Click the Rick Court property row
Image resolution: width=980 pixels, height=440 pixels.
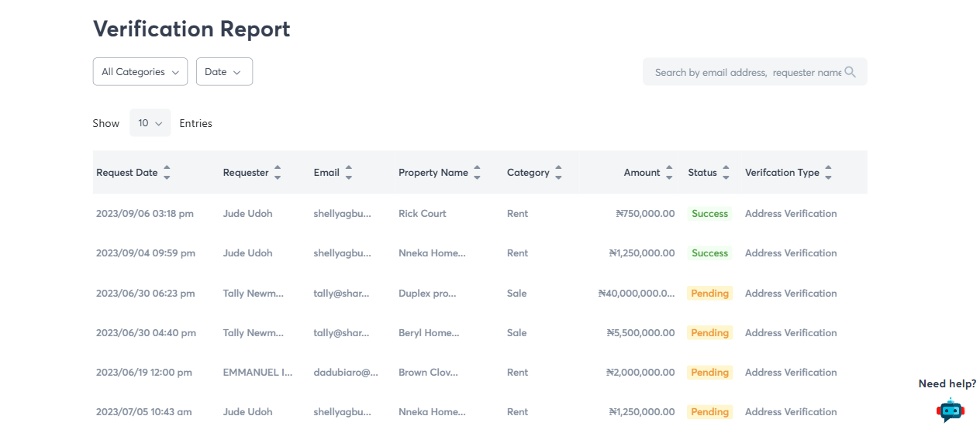click(423, 214)
